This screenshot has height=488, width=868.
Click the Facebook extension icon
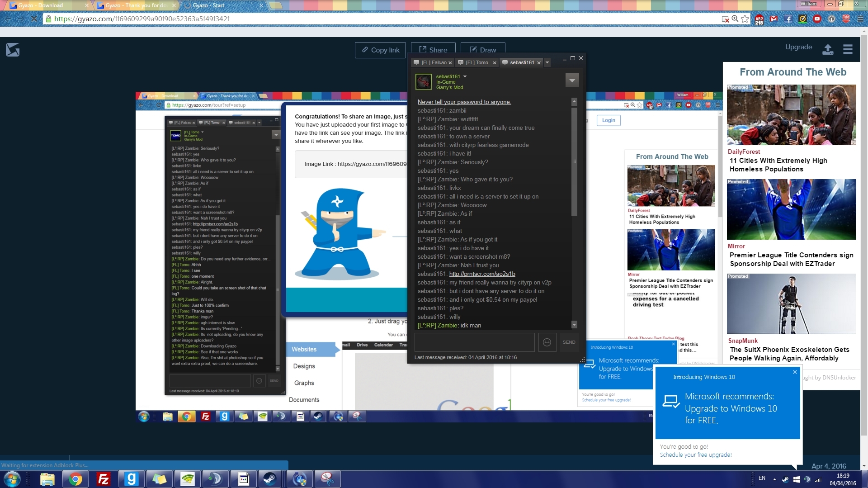tap(788, 19)
